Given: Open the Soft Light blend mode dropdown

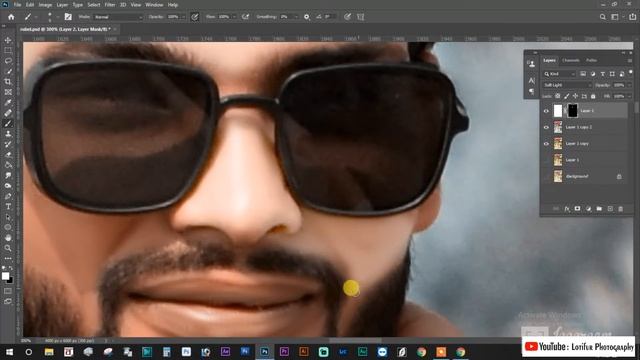Looking at the screenshot, I should click(567, 85).
